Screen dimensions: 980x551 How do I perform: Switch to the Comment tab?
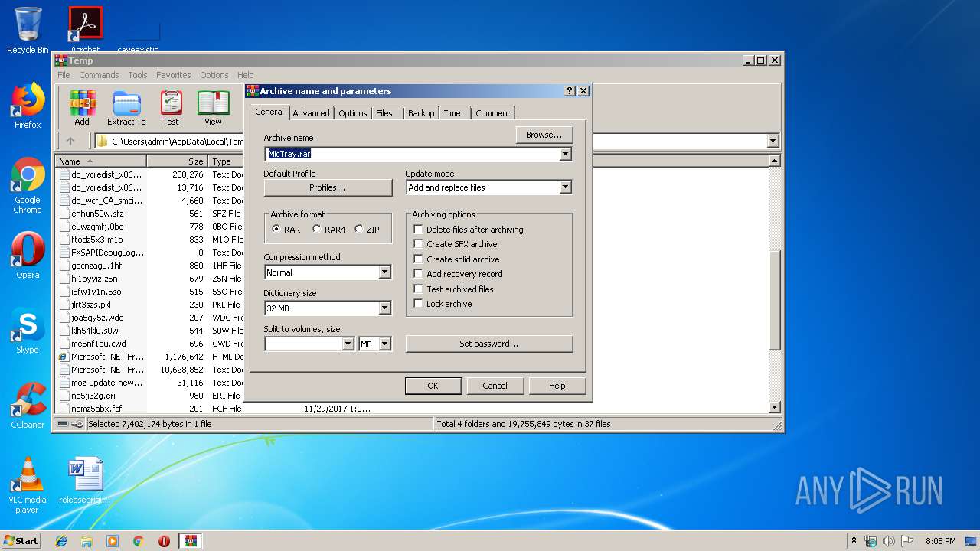tap(493, 113)
